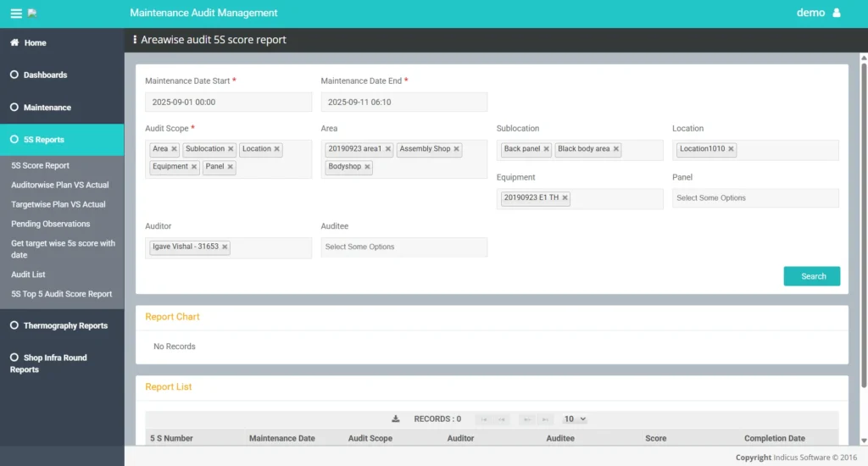Remove Sublocation tag from Audit Scope
Screen dimensions: 868x466
pos(231,149)
